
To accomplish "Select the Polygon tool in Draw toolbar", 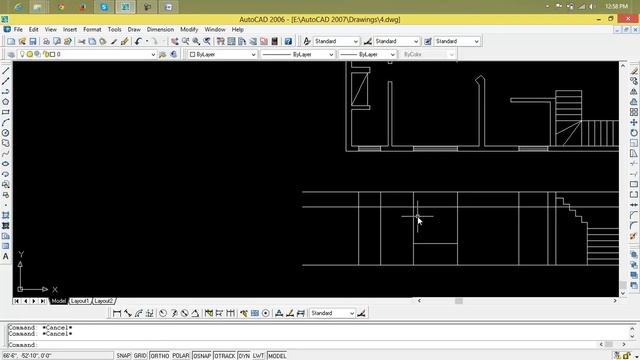I will click(6, 102).
